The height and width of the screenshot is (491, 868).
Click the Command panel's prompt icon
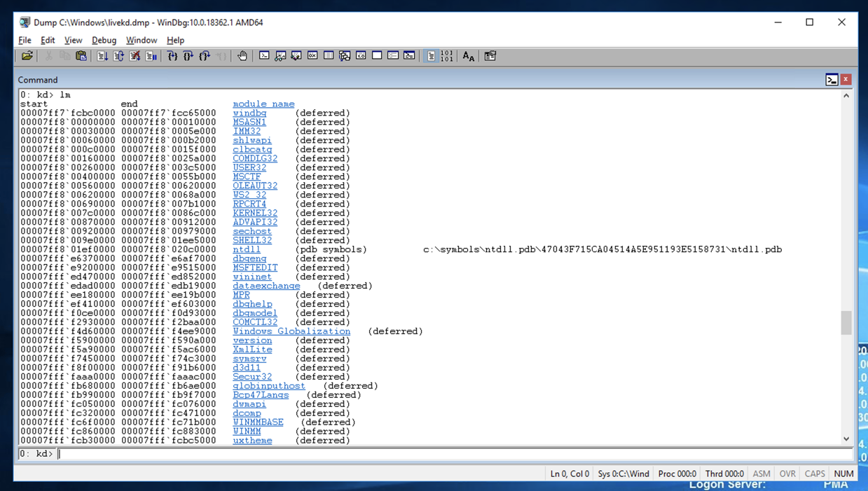tap(832, 80)
